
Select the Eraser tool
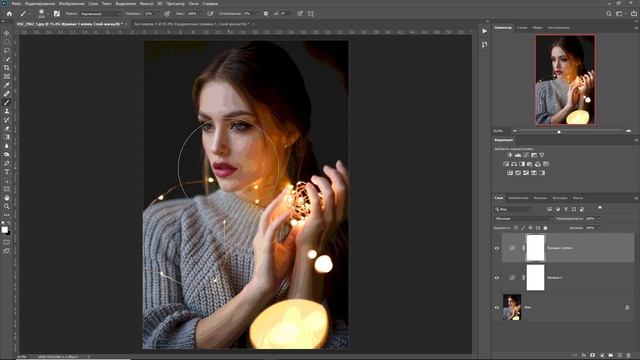click(7, 129)
